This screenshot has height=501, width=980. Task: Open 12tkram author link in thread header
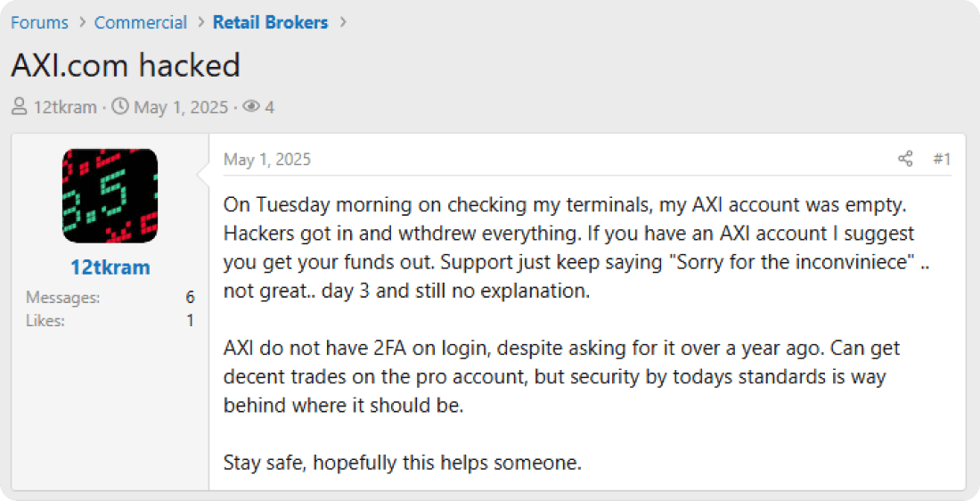coord(65,108)
